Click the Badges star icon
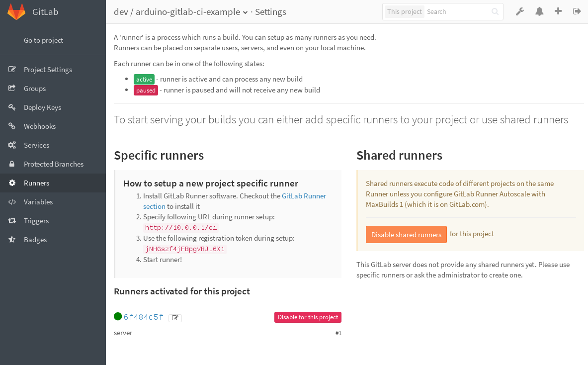The width and height of the screenshot is (588, 365). [12, 239]
